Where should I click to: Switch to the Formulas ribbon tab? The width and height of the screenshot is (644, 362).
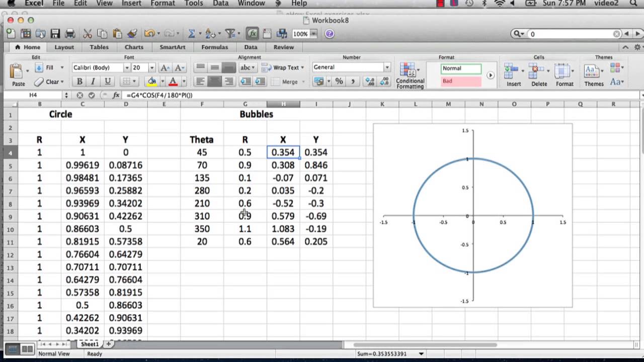[x=214, y=47]
